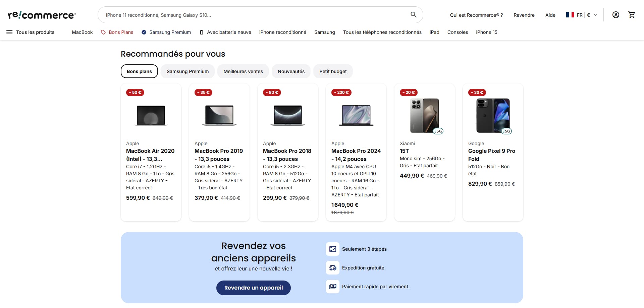Click the French flag icon
The height and width of the screenshot is (308, 644).
(x=570, y=15)
